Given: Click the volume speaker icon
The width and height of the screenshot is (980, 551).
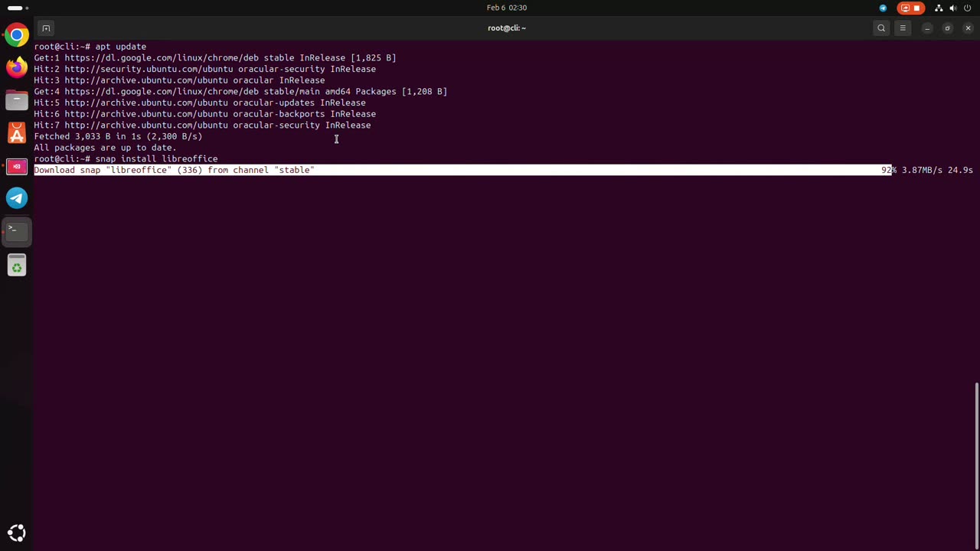Looking at the screenshot, I should (x=953, y=8).
